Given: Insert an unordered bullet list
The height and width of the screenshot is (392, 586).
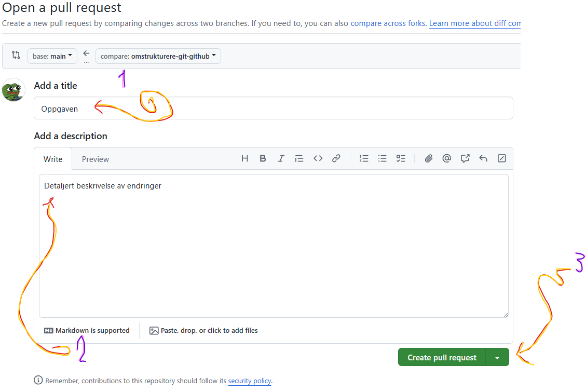Looking at the screenshot, I should coord(383,159).
